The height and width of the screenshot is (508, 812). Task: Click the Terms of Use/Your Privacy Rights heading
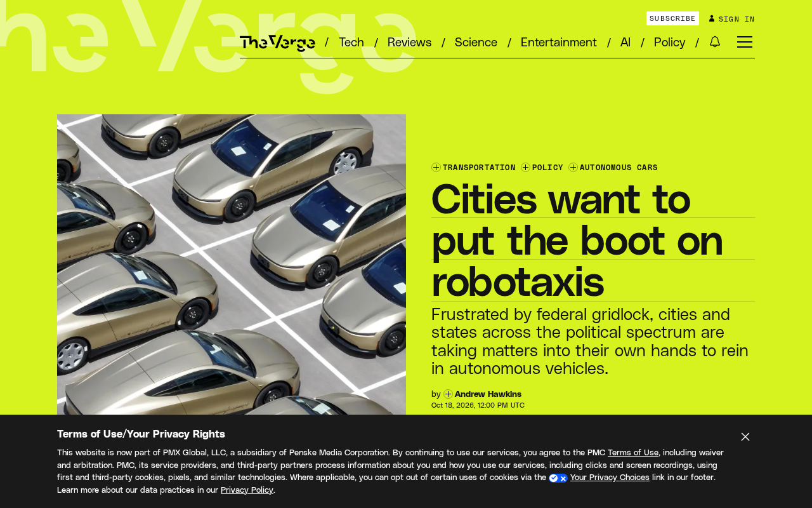coord(141,434)
